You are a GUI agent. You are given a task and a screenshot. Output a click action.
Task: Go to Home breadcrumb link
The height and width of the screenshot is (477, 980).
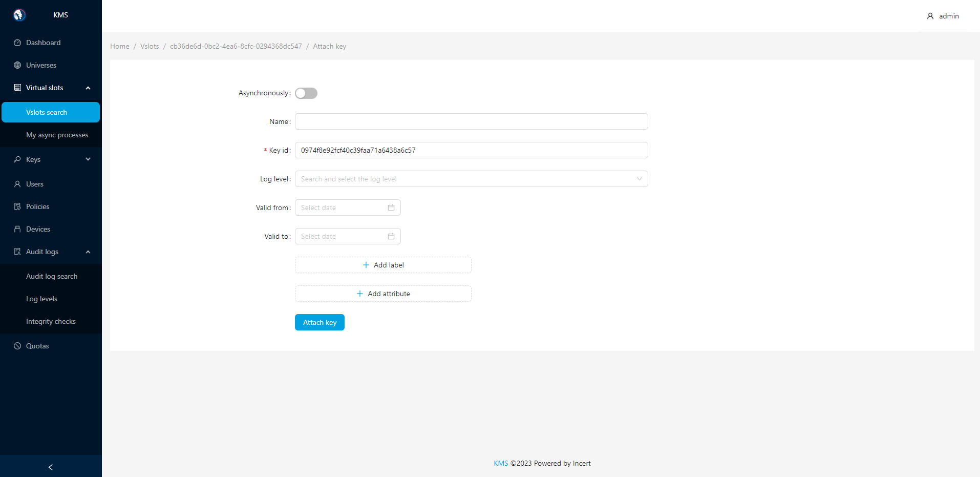coord(120,46)
